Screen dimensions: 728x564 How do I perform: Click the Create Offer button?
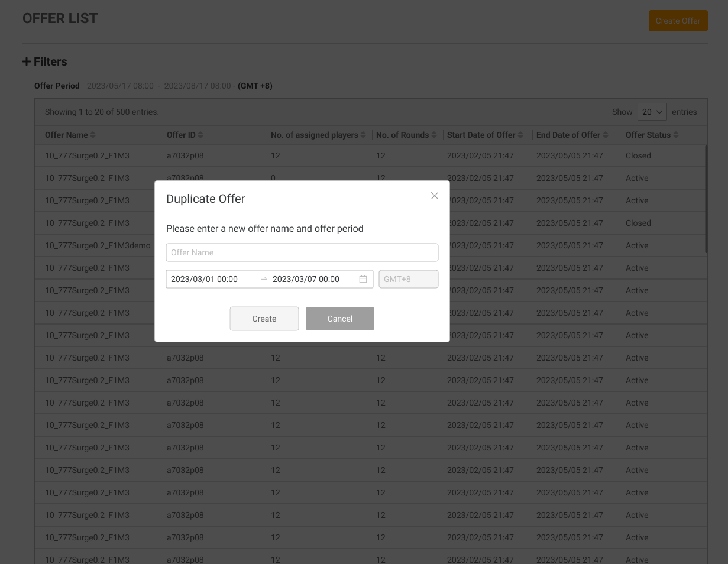(x=678, y=21)
